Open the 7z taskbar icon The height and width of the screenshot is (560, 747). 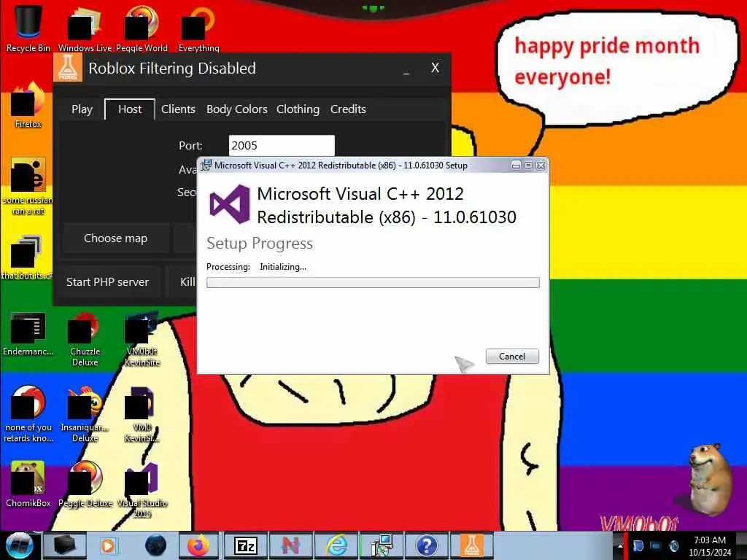point(247,545)
